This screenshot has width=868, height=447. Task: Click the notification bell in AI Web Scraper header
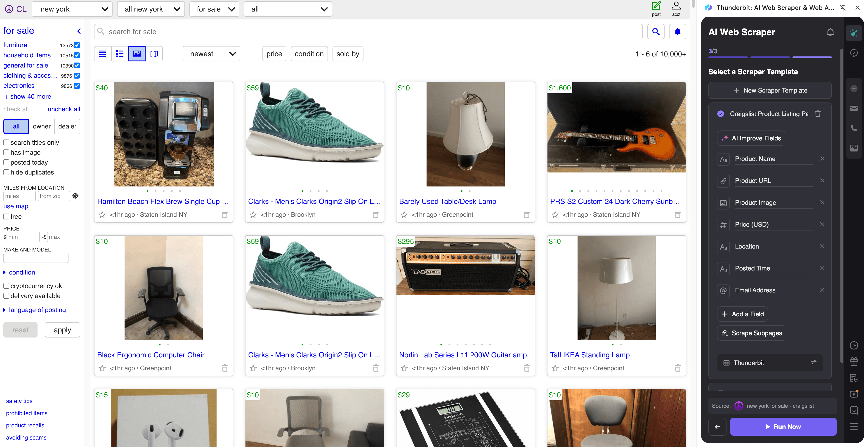tap(830, 32)
